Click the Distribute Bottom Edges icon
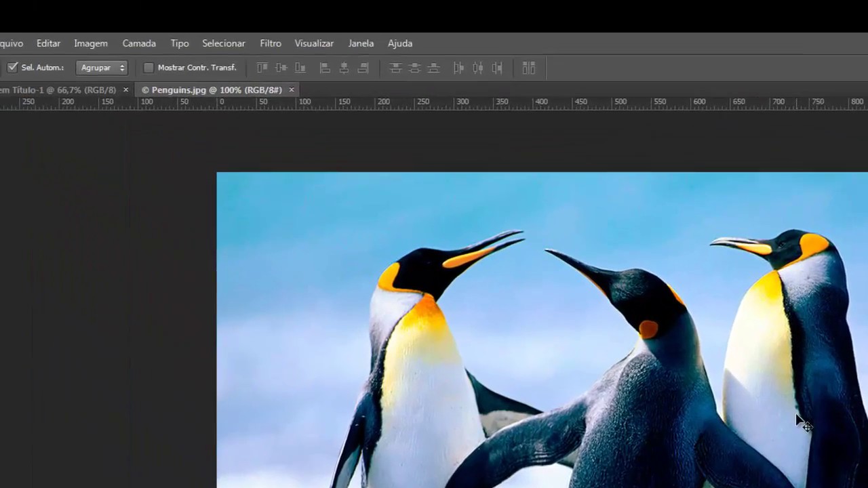The height and width of the screenshot is (488, 868). pos(433,68)
